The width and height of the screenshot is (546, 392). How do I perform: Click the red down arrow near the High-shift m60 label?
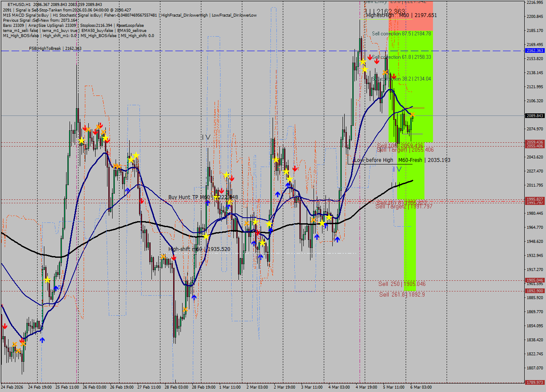(174, 257)
